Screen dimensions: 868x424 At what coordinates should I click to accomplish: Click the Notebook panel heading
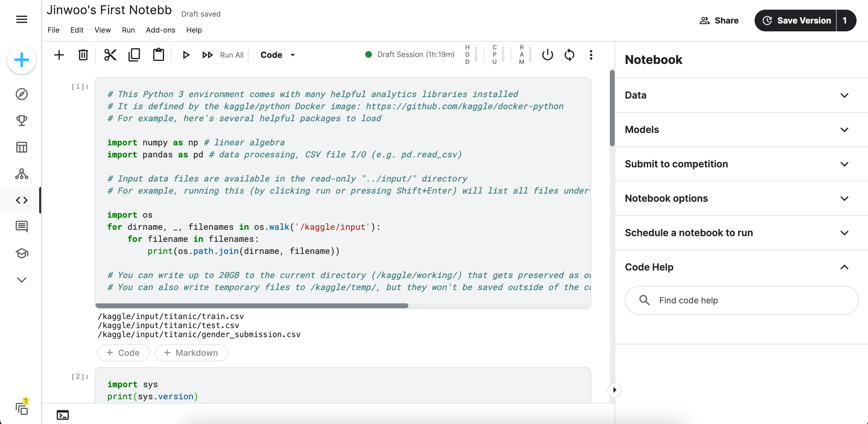[x=653, y=60]
